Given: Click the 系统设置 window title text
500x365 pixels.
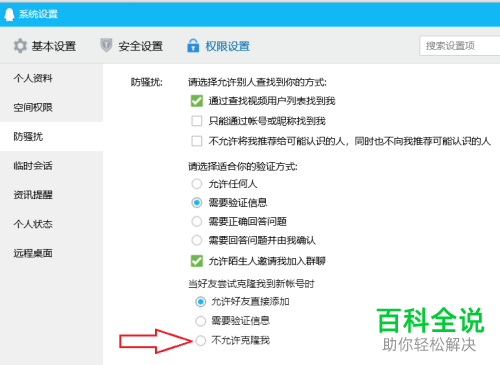Looking at the screenshot, I should [38, 14].
